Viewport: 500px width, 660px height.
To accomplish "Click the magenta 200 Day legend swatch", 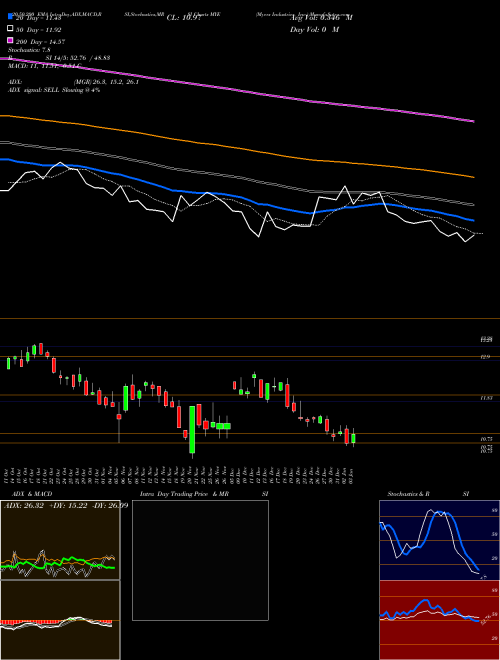I will [11, 40].
